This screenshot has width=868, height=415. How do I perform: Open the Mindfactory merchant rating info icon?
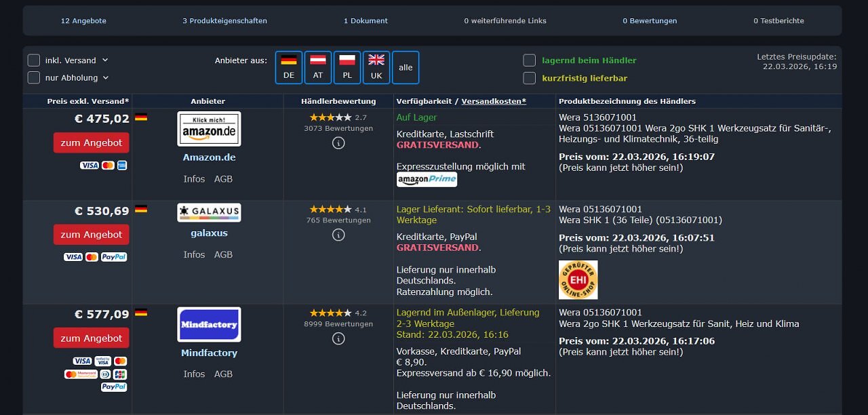pos(338,338)
